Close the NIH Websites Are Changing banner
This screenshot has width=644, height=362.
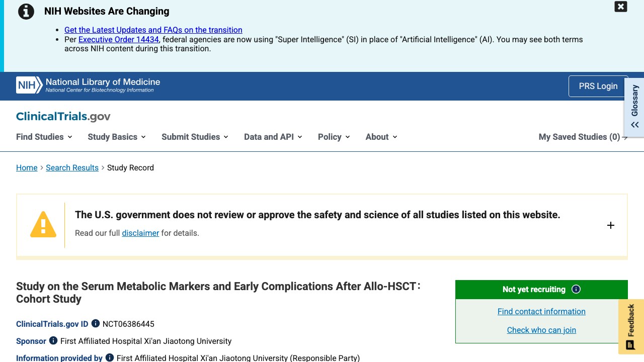(621, 7)
